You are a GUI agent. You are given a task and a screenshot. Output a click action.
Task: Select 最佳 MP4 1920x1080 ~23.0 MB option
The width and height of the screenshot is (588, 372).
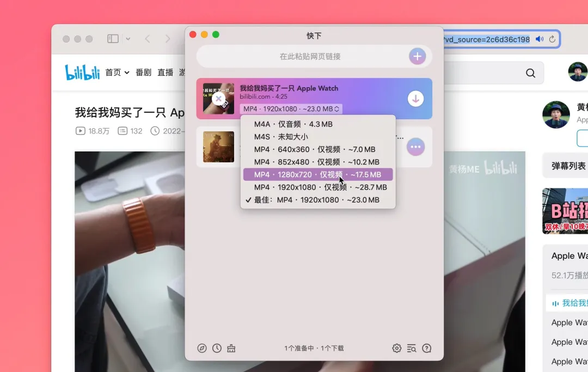coord(318,200)
